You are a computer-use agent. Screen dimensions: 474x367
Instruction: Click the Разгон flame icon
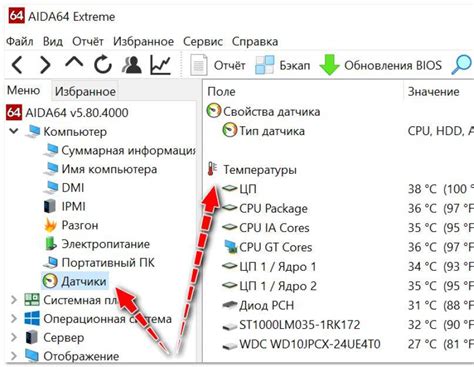pos(50,225)
